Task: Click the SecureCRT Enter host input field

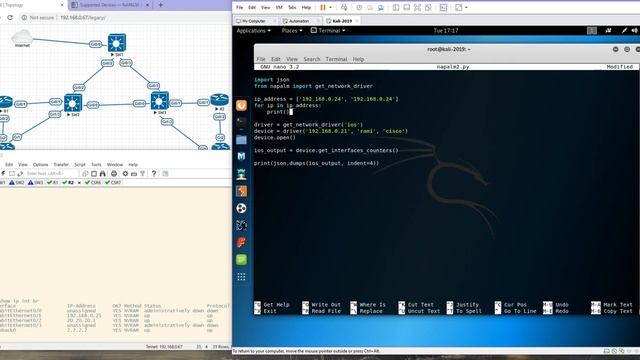Action: point(51,173)
